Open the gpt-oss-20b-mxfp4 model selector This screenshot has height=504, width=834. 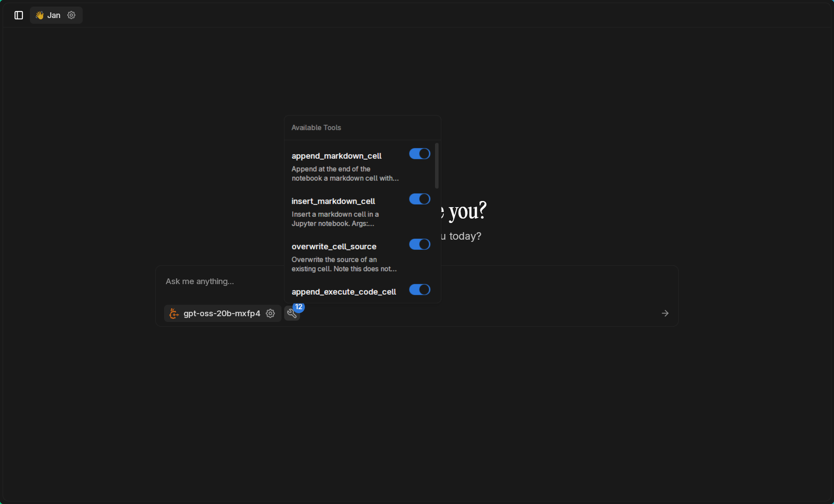222,314
